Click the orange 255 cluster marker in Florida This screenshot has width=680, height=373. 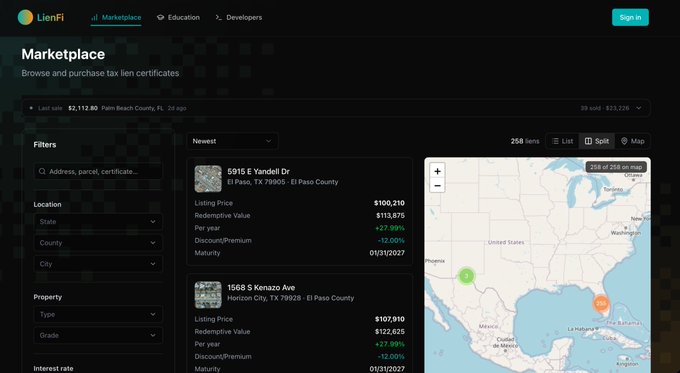[x=601, y=303]
